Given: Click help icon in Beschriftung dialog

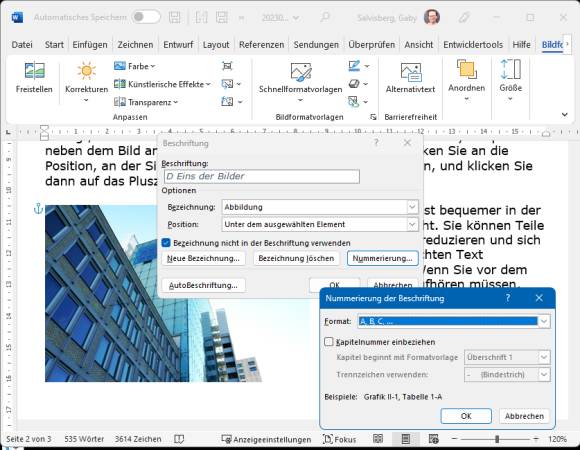Looking at the screenshot, I should [x=376, y=143].
